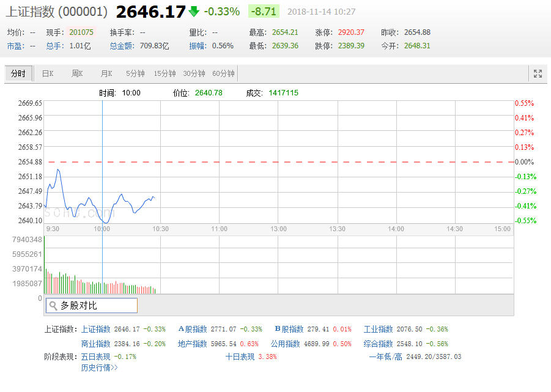The height and width of the screenshot is (392, 551).
Task: Click the 10:00 marker on time axis
Action: [x=102, y=229]
